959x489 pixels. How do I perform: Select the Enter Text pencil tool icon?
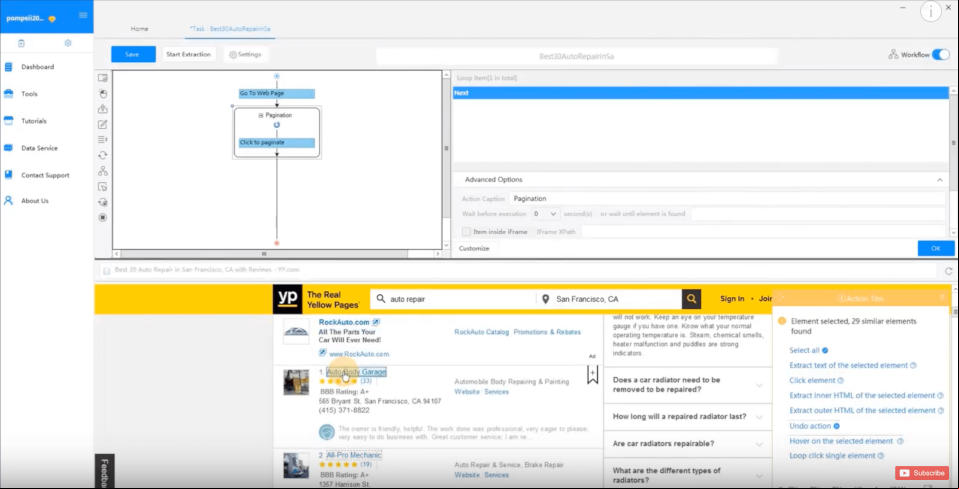103,124
